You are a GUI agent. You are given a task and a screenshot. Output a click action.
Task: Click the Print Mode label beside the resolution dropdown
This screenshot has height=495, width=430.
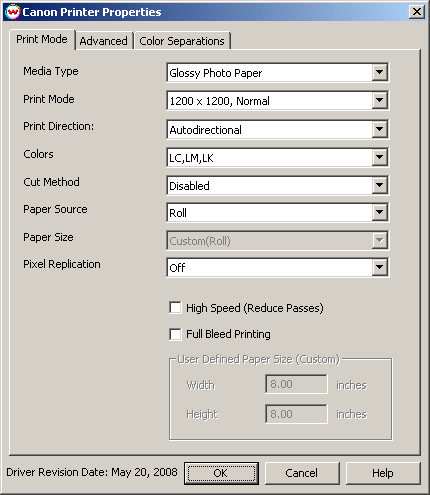pos(49,99)
